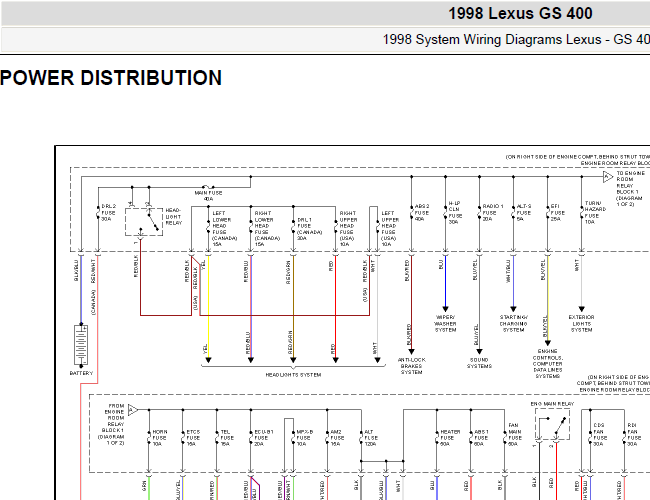
Task: Click the 'MAIN FUSE 40A' label
Action: click(x=209, y=196)
